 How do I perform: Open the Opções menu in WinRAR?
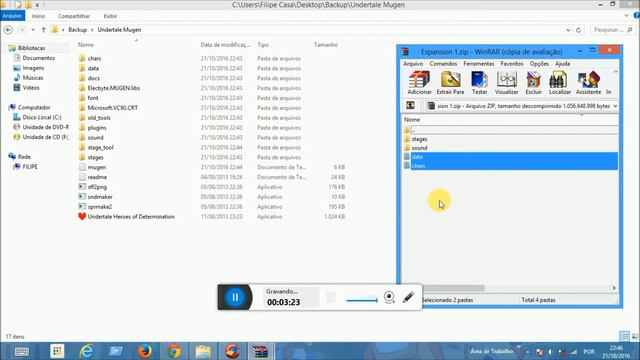click(539, 64)
